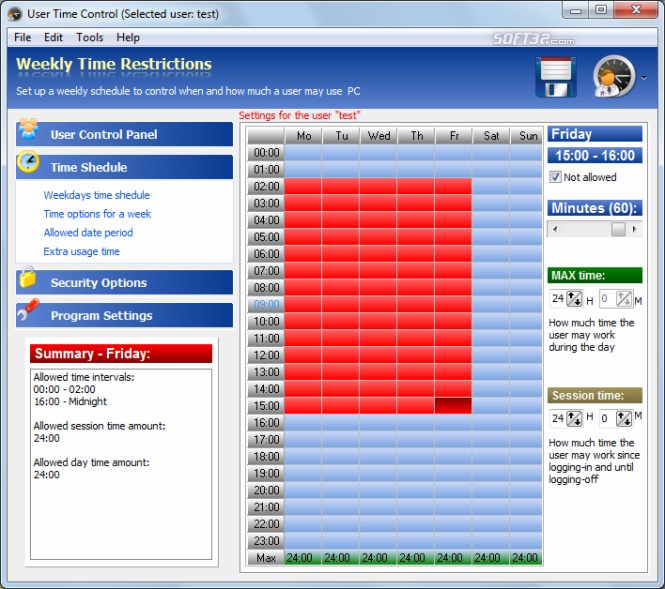Click the Time Shedule clock icon
Viewport: 665px width, 589px height.
click(x=28, y=162)
